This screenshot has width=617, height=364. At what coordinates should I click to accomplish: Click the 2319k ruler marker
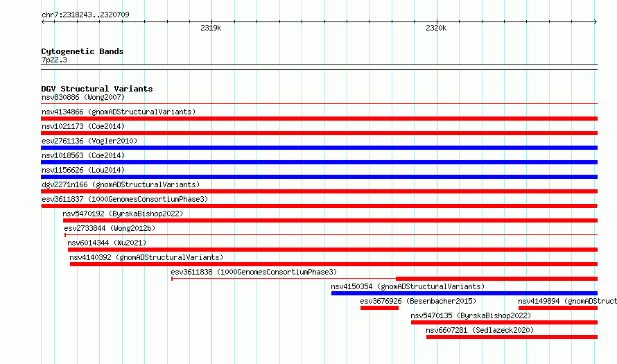tap(211, 28)
